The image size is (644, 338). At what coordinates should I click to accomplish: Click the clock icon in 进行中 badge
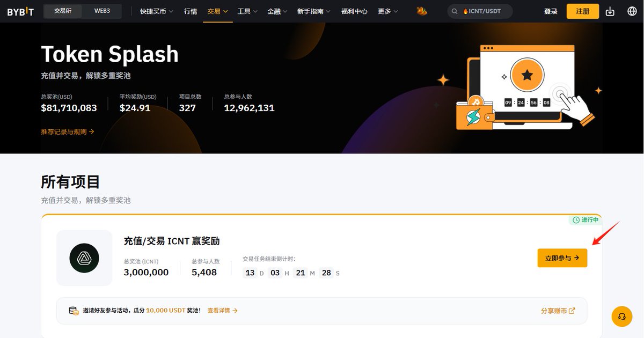576,220
